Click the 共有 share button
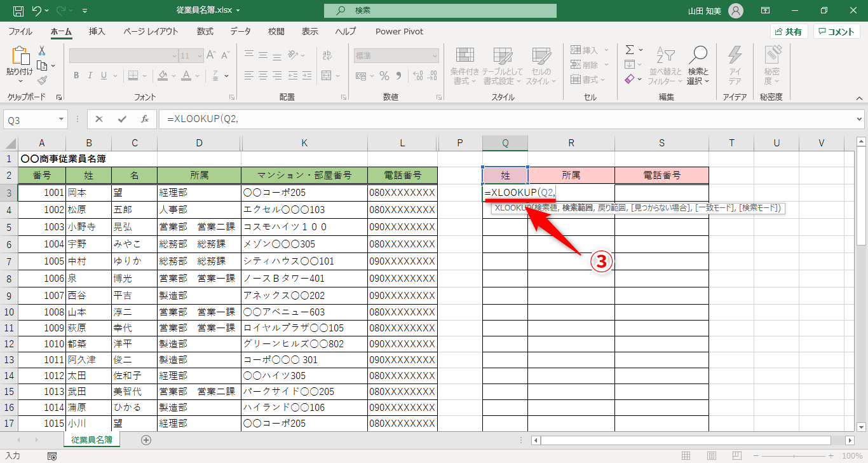The height and width of the screenshot is (463, 868). [x=789, y=32]
